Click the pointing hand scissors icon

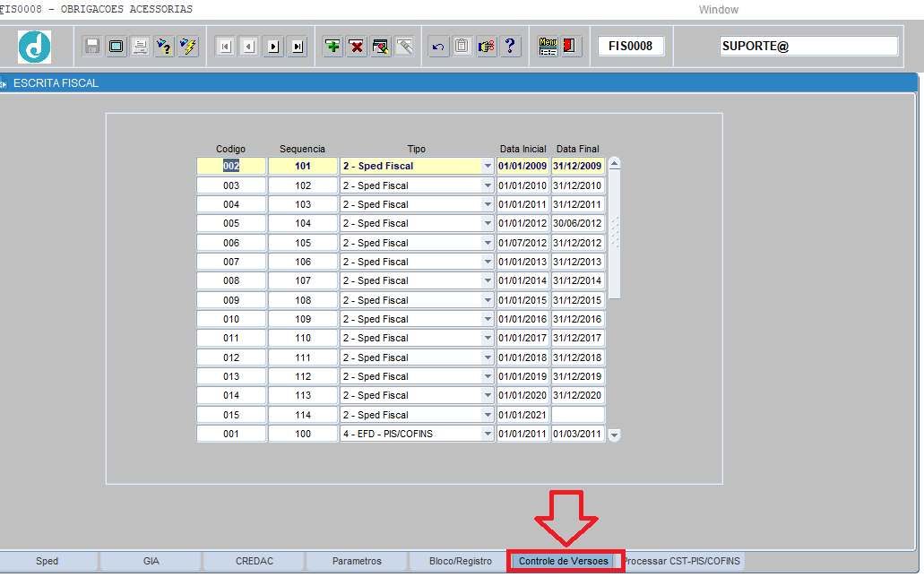(x=486, y=46)
